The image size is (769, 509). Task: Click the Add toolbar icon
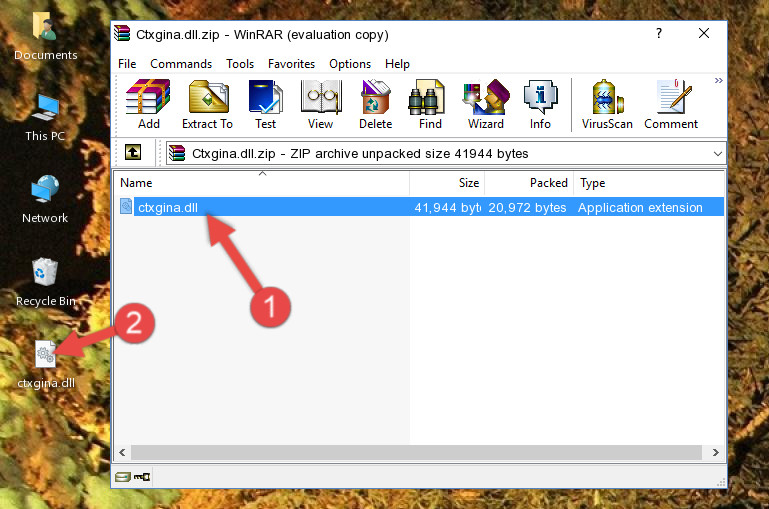pos(148,104)
